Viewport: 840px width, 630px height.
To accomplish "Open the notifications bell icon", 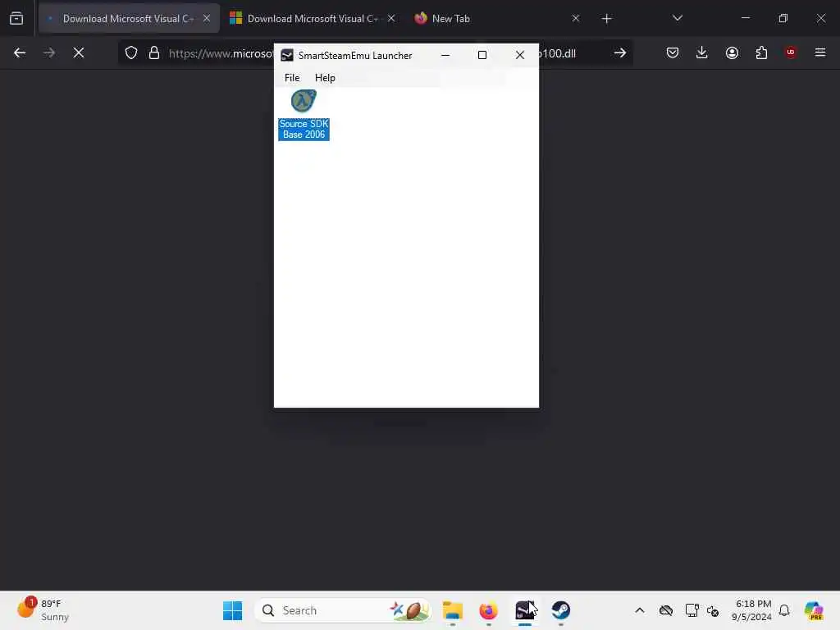I will pos(784,610).
